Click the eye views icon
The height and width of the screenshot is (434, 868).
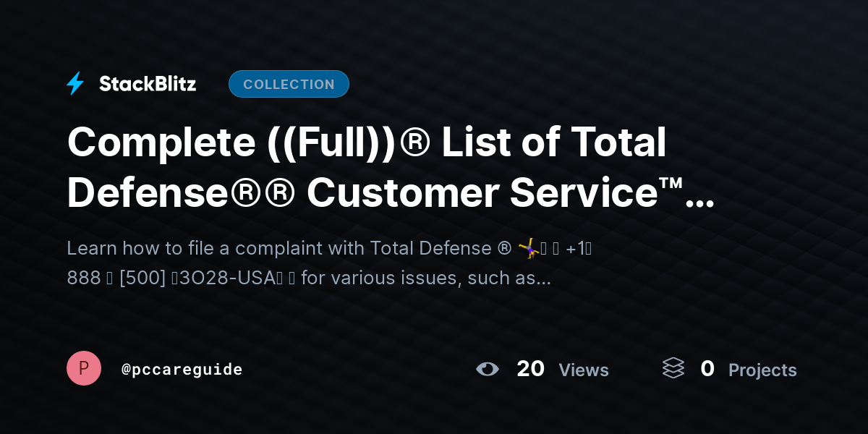(488, 369)
